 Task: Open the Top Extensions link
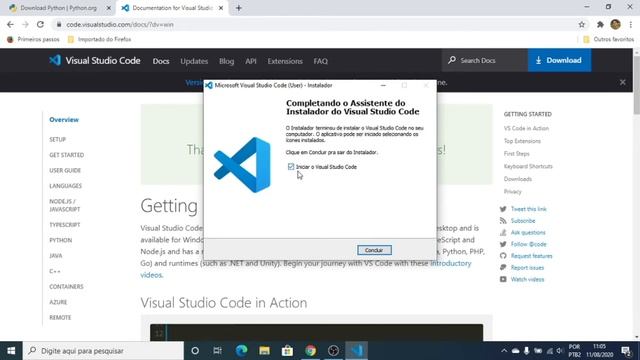pyautogui.click(x=522, y=141)
